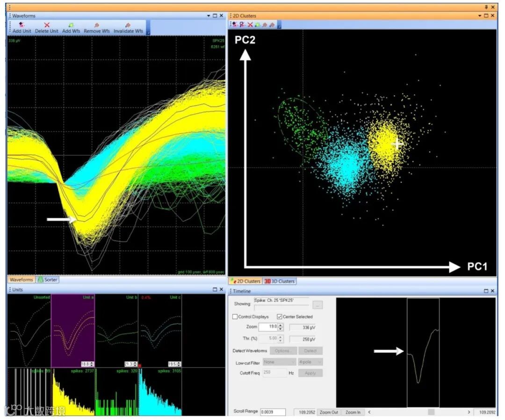Viewport: 505px width, 420px height.
Task: Click Add Wfs in Waveforms toolbar
Action: [x=71, y=28]
